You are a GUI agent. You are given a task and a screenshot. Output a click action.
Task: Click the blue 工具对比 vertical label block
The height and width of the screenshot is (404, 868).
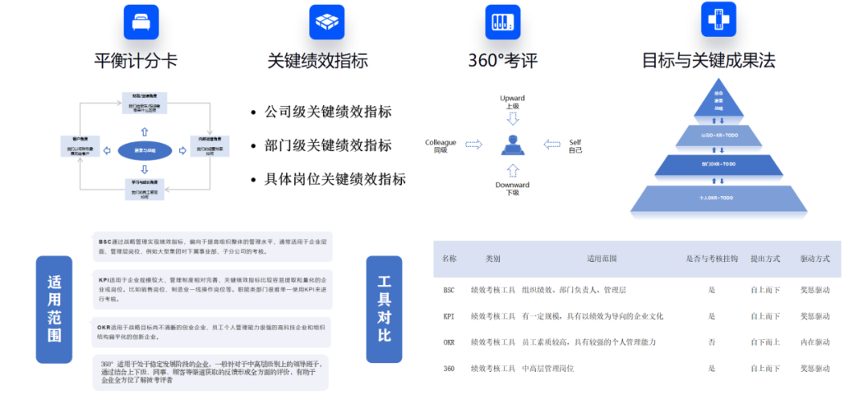pos(384,309)
